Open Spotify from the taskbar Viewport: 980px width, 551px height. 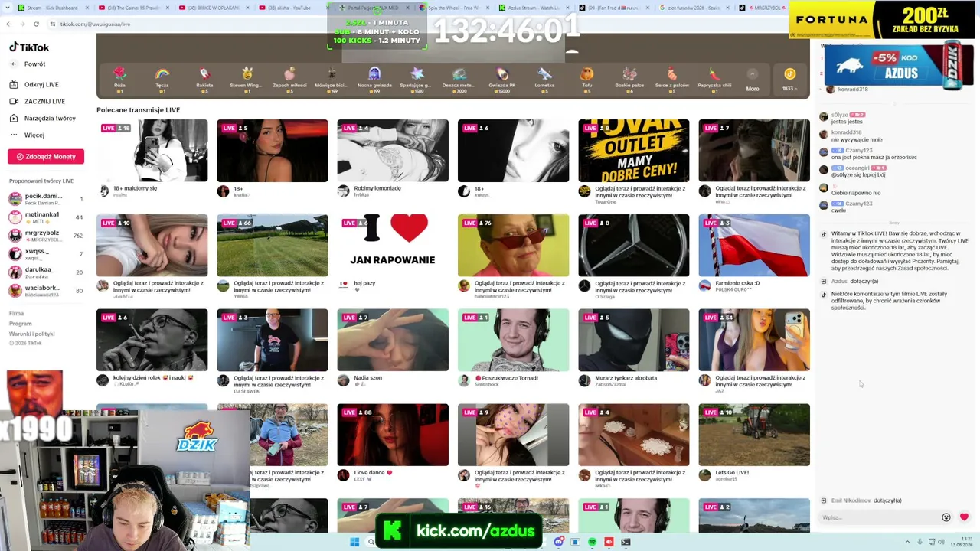pyautogui.click(x=592, y=543)
